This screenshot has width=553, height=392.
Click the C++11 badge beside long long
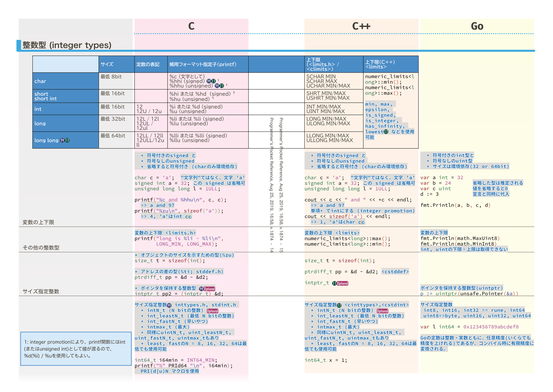(67, 140)
